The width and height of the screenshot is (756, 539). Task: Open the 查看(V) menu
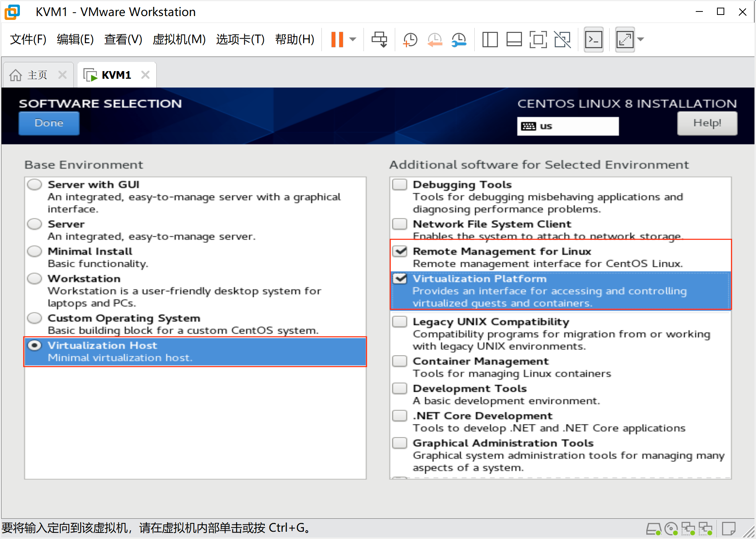coord(123,39)
